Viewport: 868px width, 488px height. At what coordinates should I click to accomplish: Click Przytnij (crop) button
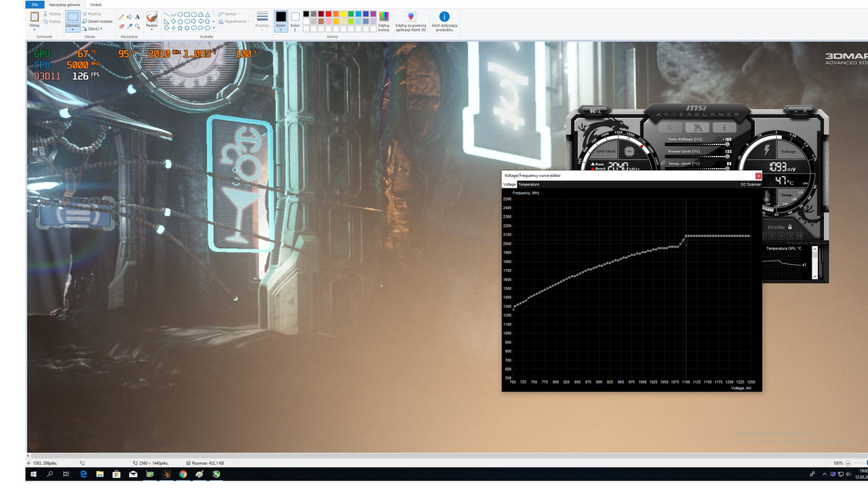click(92, 14)
